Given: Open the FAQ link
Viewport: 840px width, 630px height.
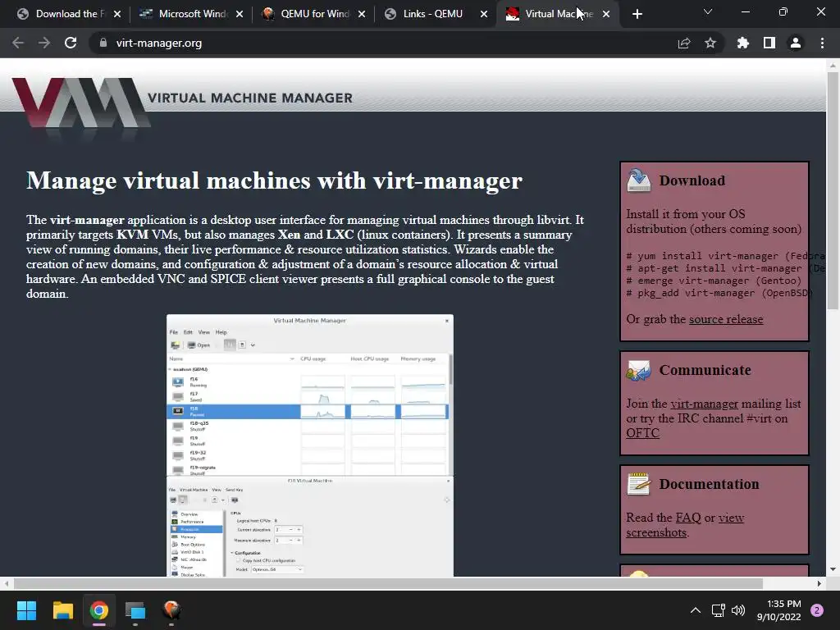Looking at the screenshot, I should 688,518.
